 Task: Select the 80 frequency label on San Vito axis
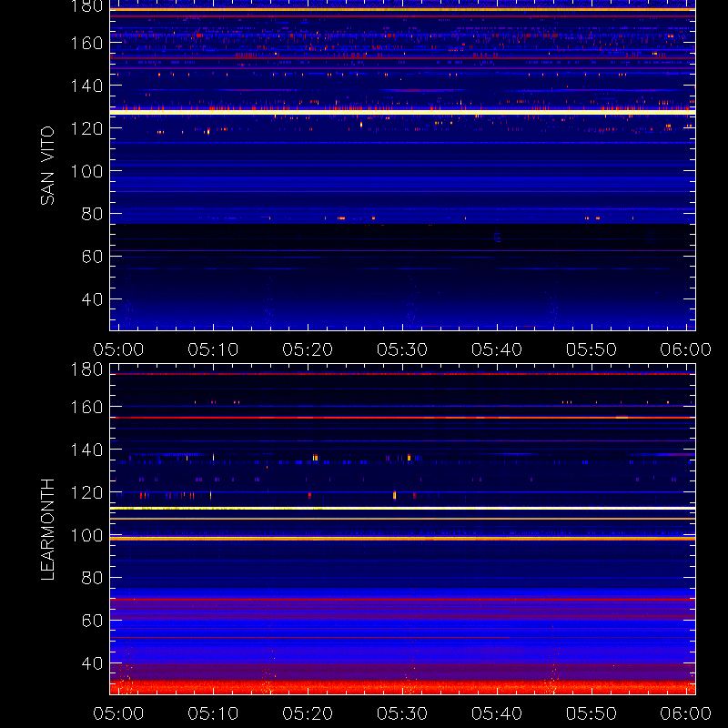pyautogui.click(x=92, y=214)
